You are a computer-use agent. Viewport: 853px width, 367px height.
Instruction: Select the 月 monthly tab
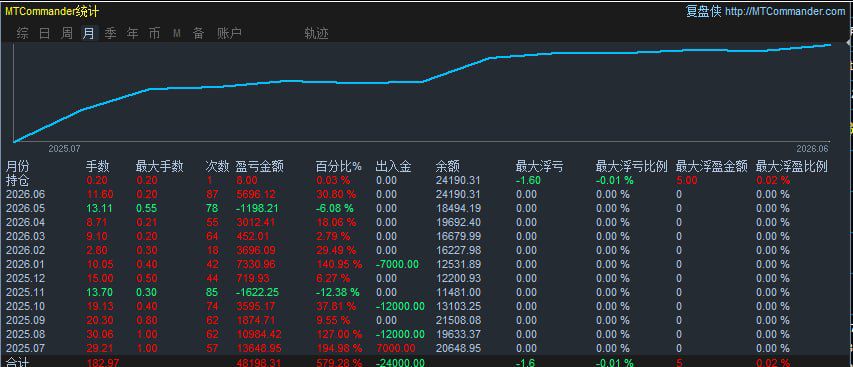click(x=89, y=34)
